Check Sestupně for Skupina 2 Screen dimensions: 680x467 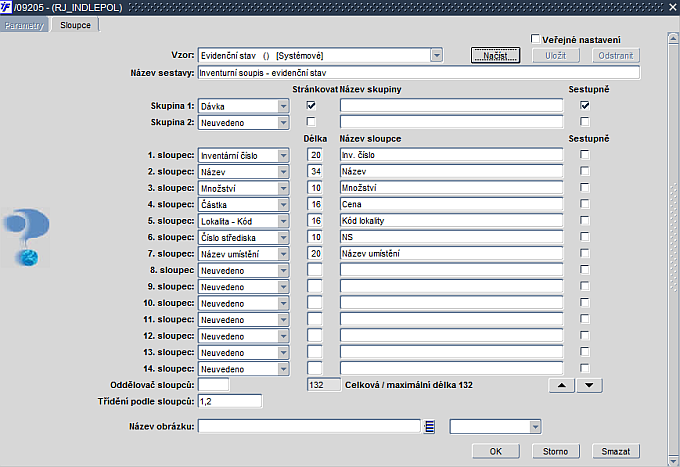tap(585, 122)
